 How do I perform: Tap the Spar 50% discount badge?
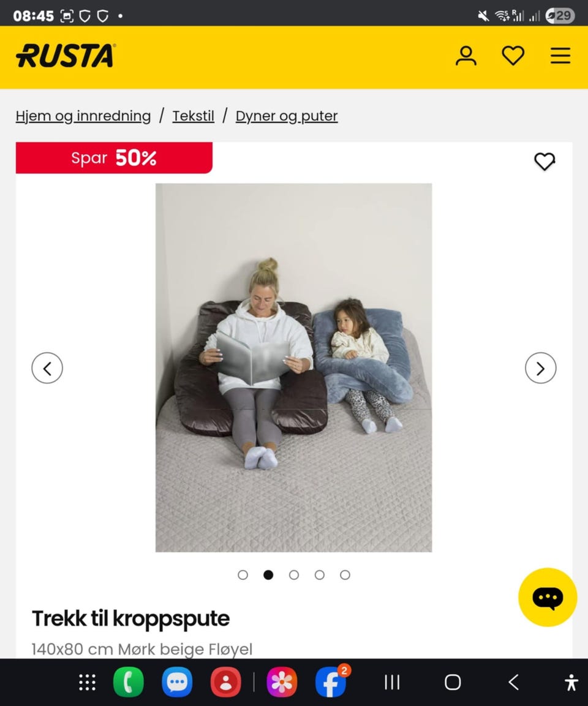point(114,157)
